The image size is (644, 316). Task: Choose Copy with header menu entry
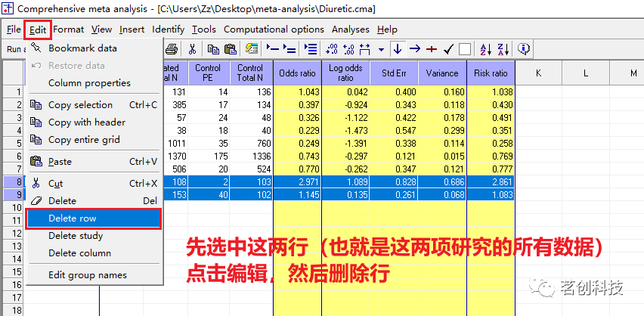(94, 122)
